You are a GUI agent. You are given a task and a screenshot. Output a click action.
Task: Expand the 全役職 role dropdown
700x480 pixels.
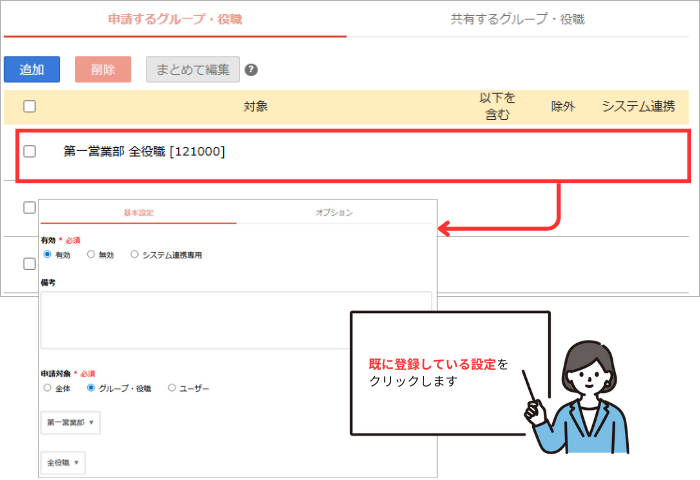click(64, 463)
